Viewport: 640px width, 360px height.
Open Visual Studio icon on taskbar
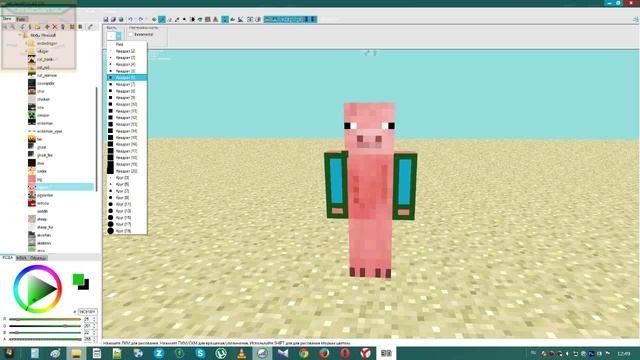[283, 353]
